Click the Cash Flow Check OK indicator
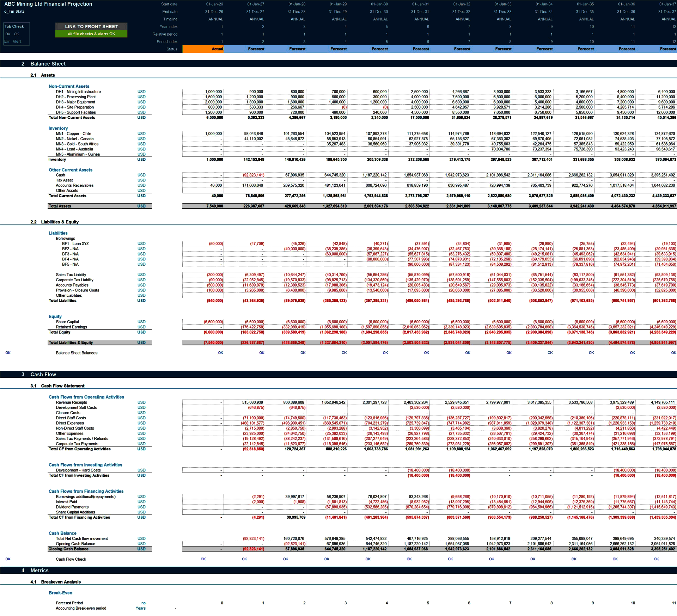The image size is (677, 616). 70,559
